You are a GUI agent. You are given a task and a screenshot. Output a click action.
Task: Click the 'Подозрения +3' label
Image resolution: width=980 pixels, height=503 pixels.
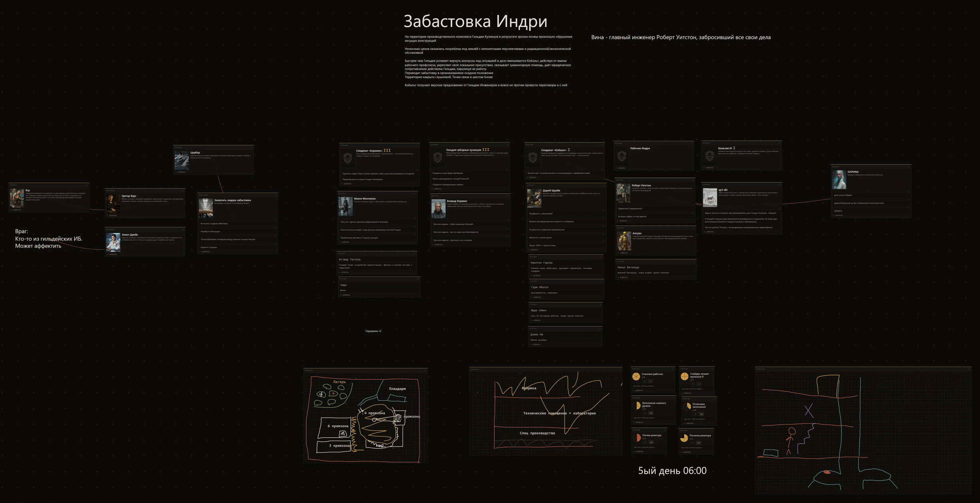point(373,331)
